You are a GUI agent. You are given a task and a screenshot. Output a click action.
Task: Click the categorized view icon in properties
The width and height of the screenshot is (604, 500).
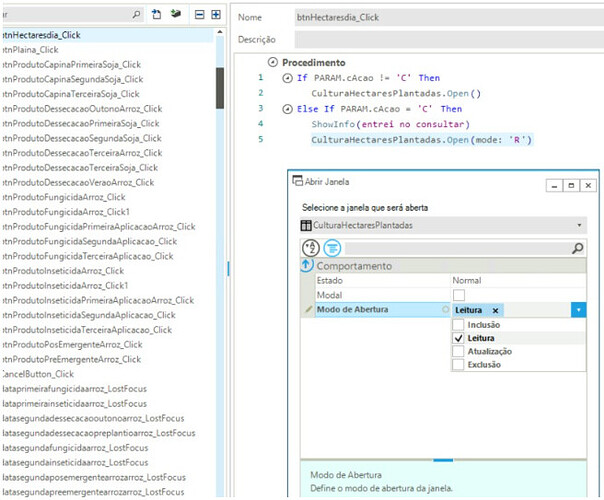click(332, 248)
